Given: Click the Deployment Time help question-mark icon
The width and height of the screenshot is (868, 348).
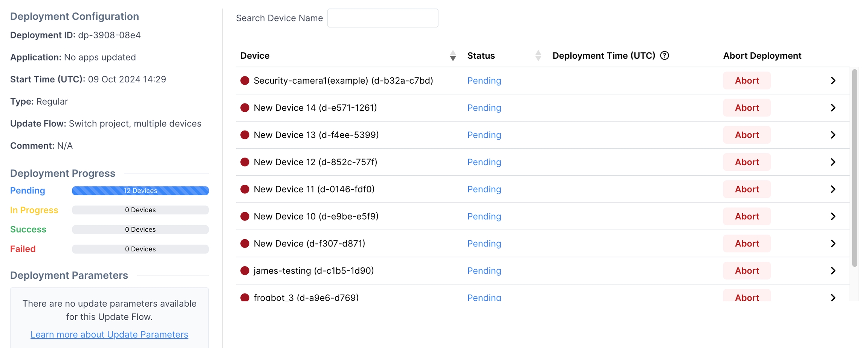Looking at the screenshot, I should coord(665,56).
